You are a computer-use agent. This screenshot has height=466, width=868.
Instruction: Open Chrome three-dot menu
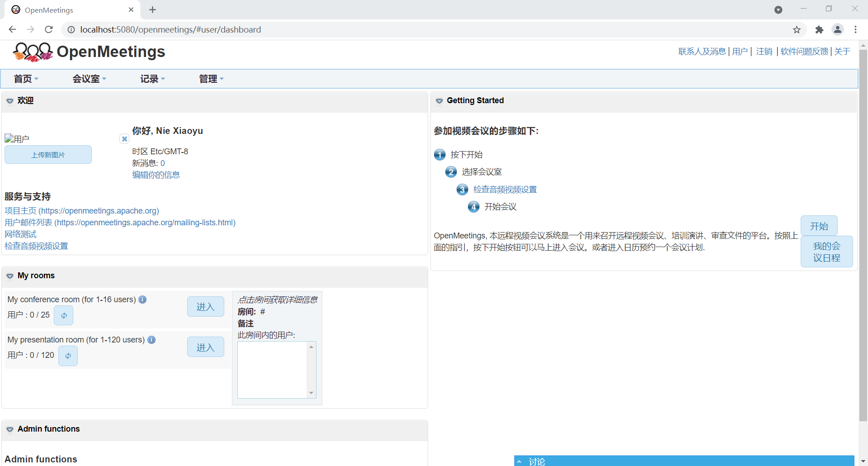tap(855, 29)
